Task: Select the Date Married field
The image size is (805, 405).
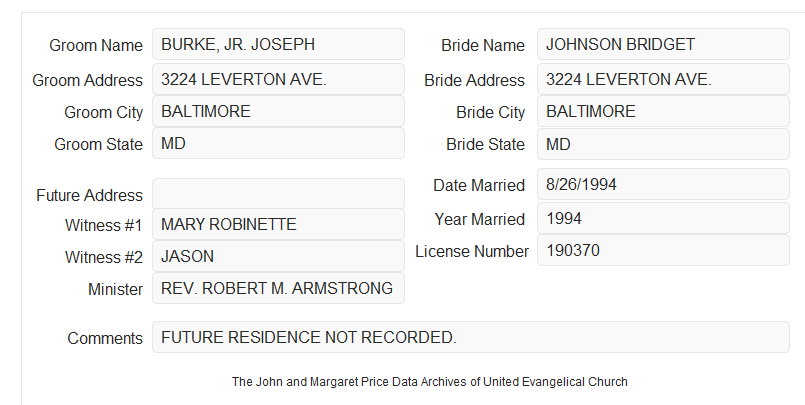Action: click(x=663, y=184)
